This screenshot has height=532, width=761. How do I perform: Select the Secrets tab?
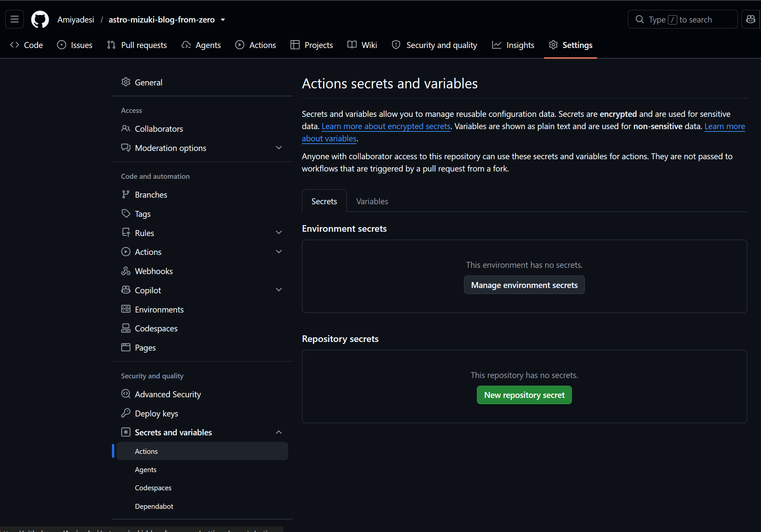(x=324, y=201)
